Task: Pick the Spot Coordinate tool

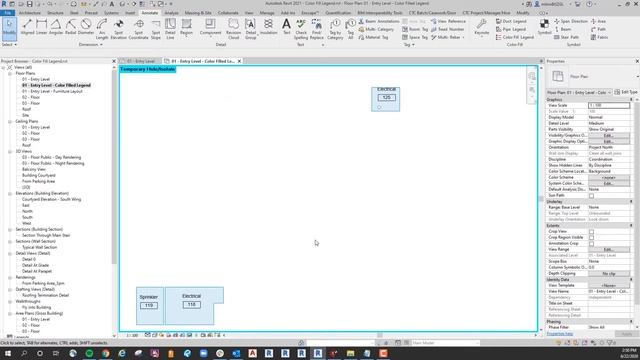Action: pyautogui.click(x=138, y=29)
